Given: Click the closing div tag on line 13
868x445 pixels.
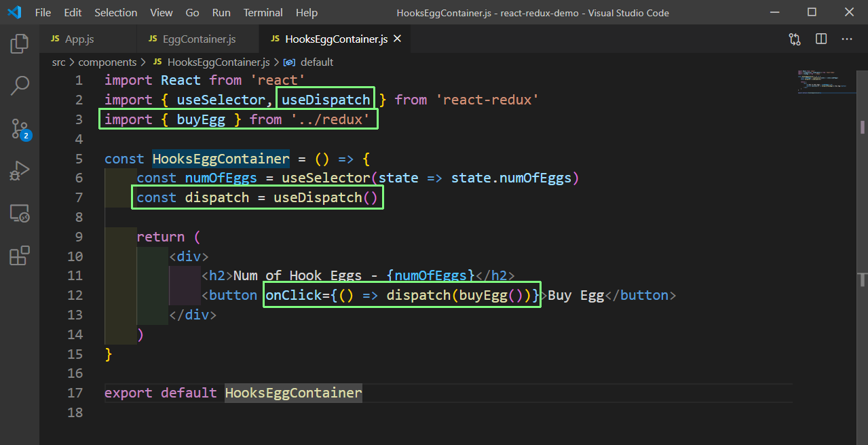Looking at the screenshot, I should (x=193, y=315).
